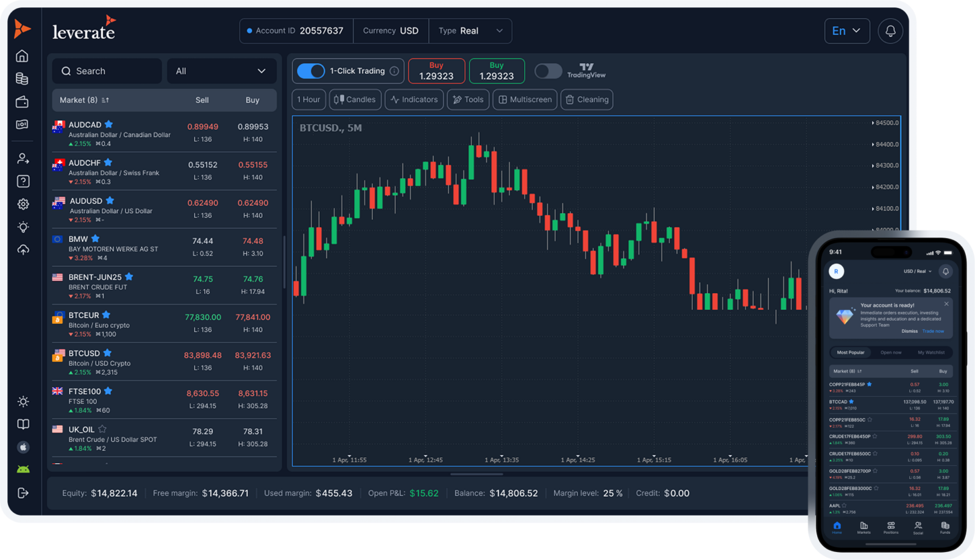Open the Tools menu on chart toolbar

pos(468,99)
